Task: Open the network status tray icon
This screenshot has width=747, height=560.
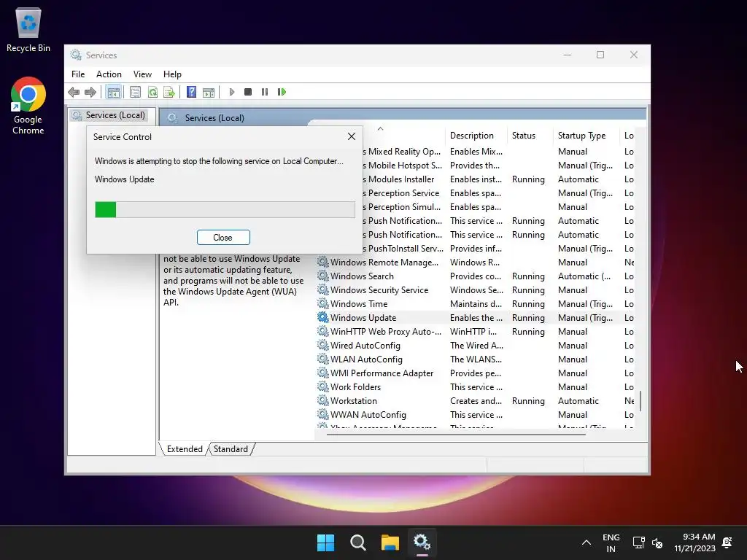Action: pos(638,542)
